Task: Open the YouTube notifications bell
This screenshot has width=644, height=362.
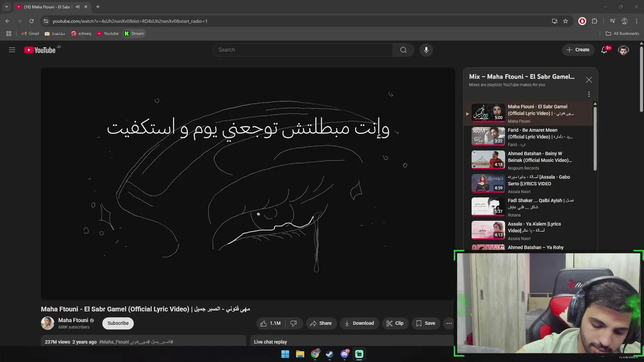Action: pyautogui.click(x=604, y=50)
